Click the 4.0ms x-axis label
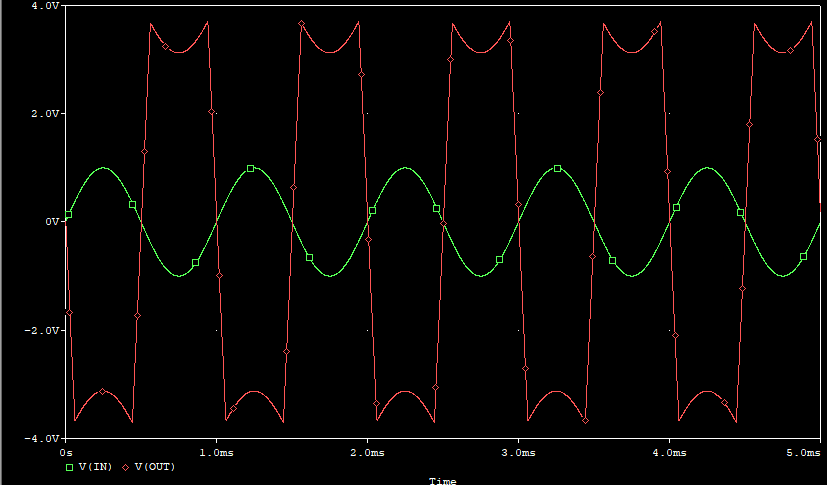The image size is (827, 485). click(x=669, y=453)
